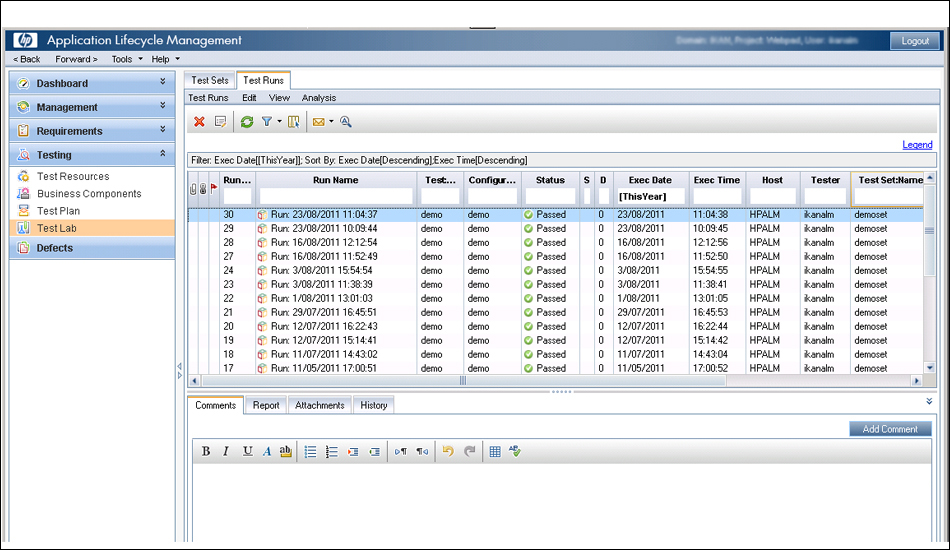Image resolution: width=950 pixels, height=550 pixels.
Task: Open the Test Run Details icon
Action: point(221,122)
